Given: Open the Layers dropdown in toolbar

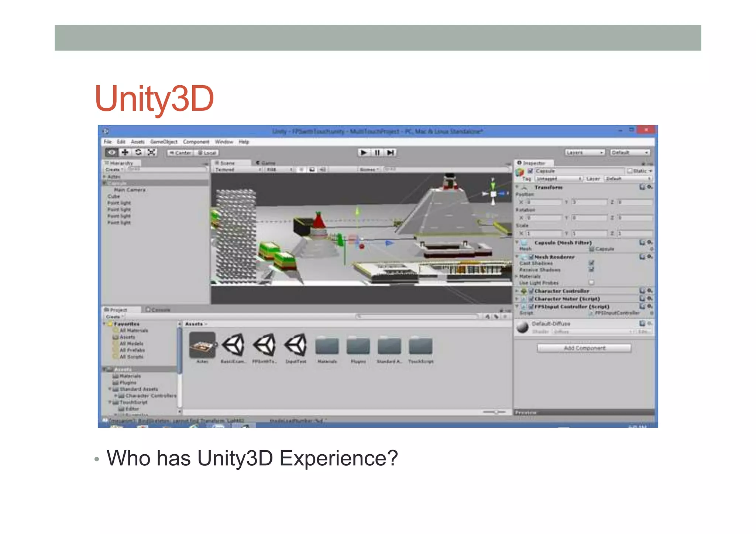Looking at the screenshot, I should (x=585, y=152).
